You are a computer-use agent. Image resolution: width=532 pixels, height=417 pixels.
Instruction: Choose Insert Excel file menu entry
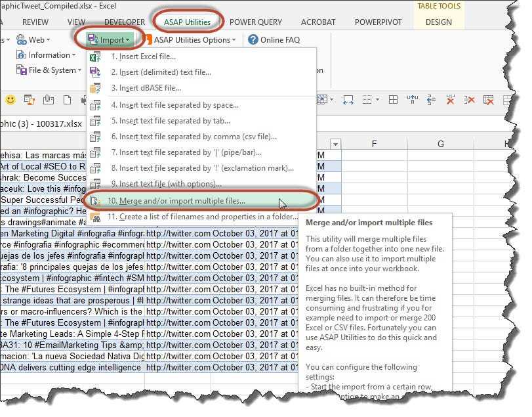[201, 56]
